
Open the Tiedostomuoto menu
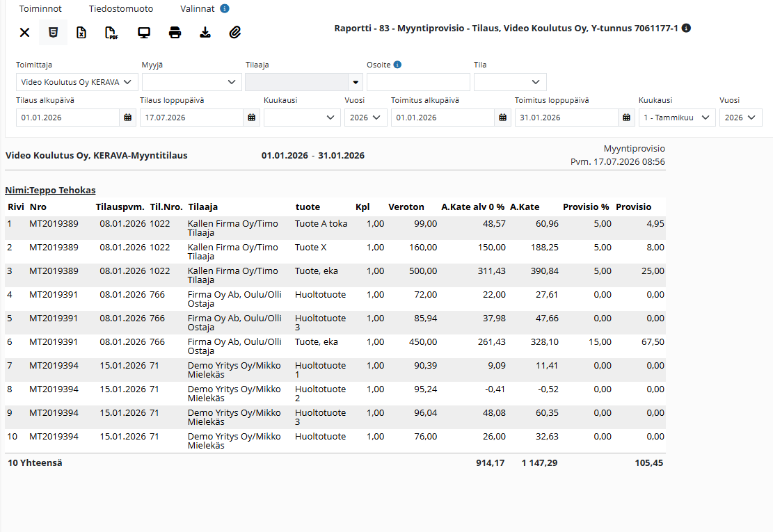[121, 9]
